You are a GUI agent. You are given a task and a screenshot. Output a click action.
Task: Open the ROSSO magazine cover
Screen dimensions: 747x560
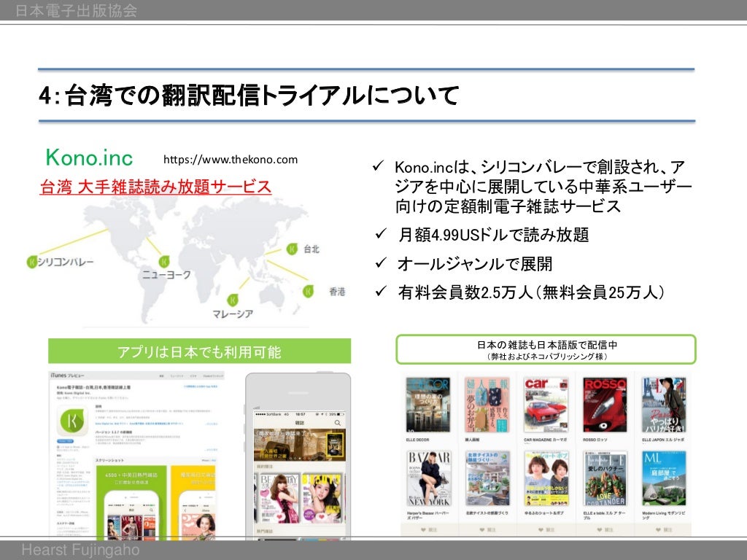click(605, 405)
